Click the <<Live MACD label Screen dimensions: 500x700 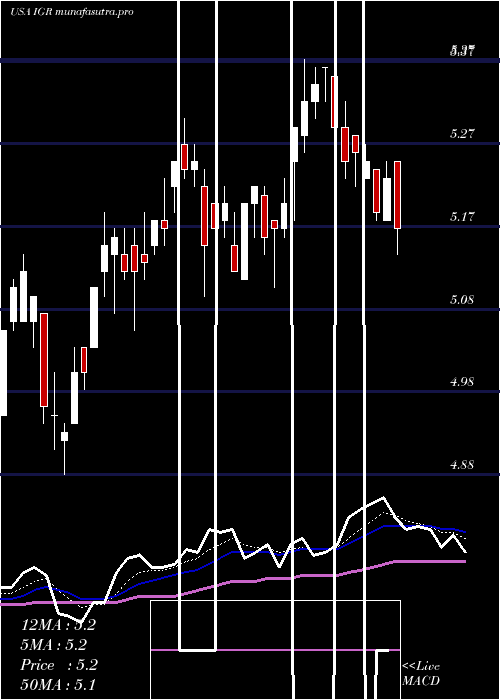coord(421,674)
